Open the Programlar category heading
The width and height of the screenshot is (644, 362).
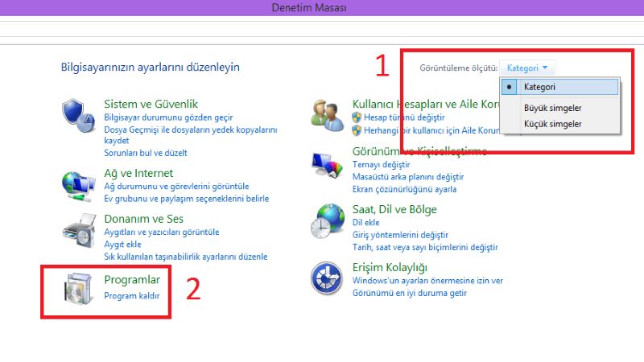click(132, 280)
